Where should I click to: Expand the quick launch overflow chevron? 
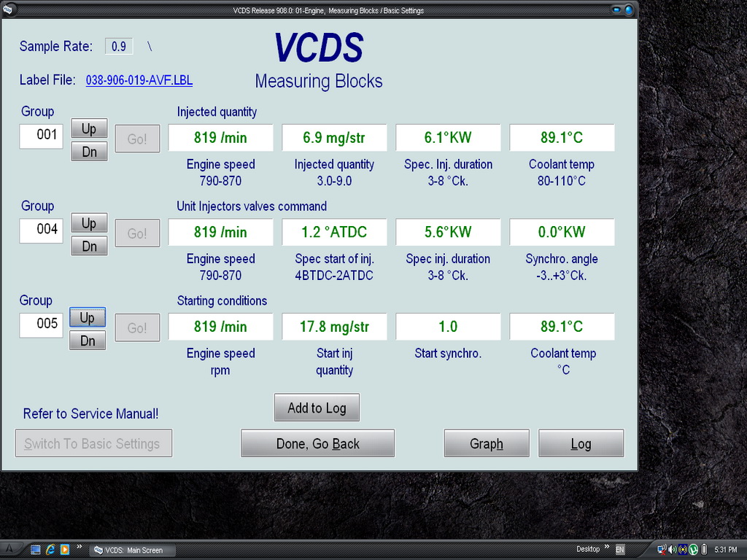click(79, 547)
